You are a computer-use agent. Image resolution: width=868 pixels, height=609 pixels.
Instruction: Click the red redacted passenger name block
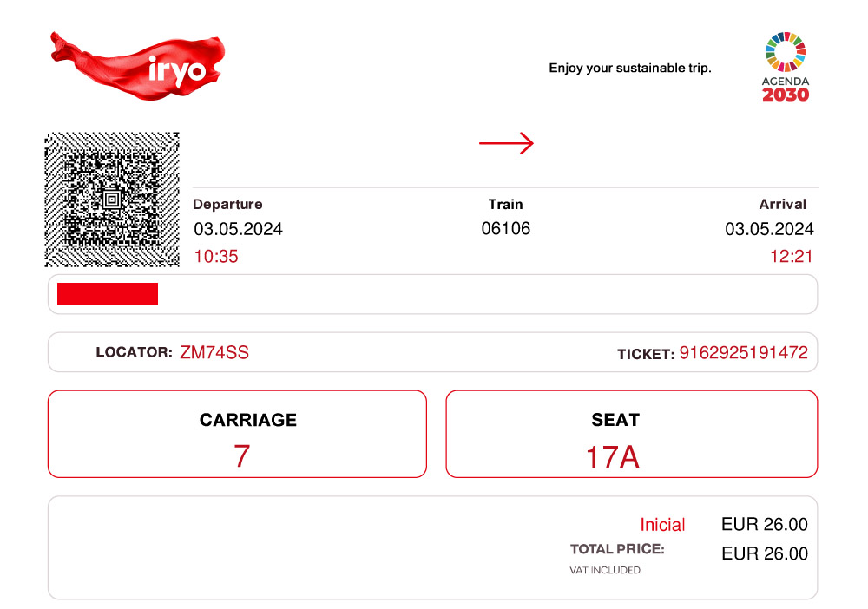click(108, 294)
